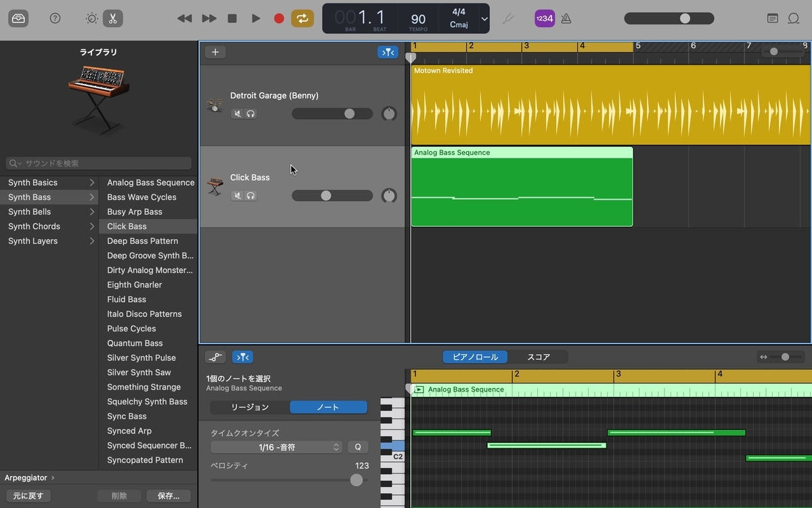Select the Motown Revisited drummer region
The width and height of the screenshot is (812, 508).
611,105
